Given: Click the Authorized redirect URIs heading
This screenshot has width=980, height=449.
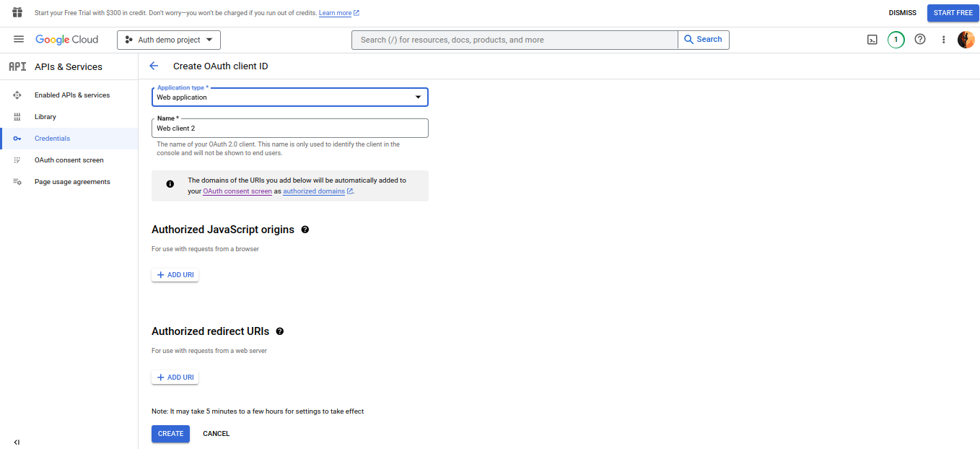Looking at the screenshot, I should point(211,331).
